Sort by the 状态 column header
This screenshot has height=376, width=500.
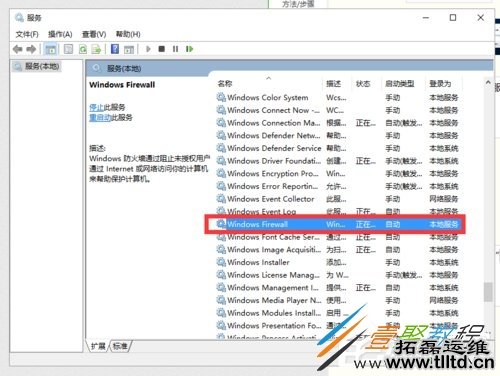[363, 83]
